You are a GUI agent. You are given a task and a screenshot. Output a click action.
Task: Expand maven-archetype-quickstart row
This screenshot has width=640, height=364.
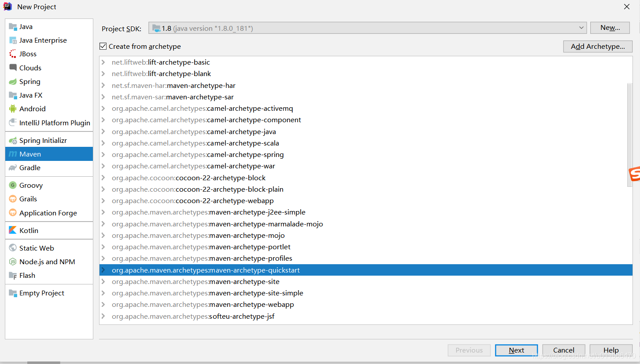[x=103, y=270]
